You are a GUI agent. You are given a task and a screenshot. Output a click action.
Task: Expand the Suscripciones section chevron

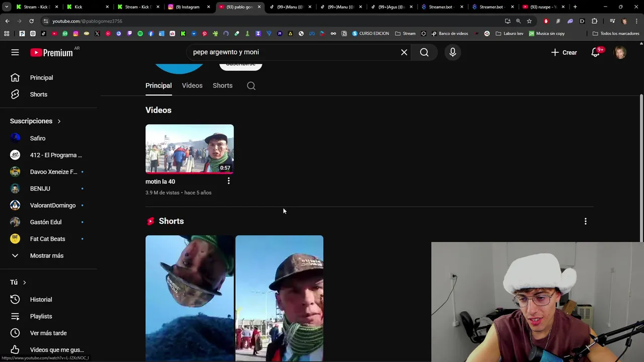click(x=59, y=121)
